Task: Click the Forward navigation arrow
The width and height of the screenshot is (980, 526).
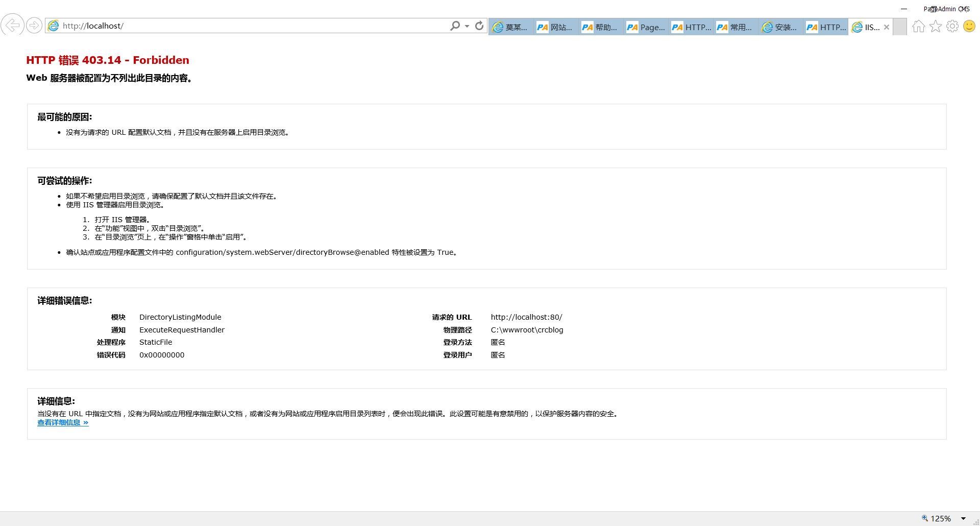Action: pos(34,25)
